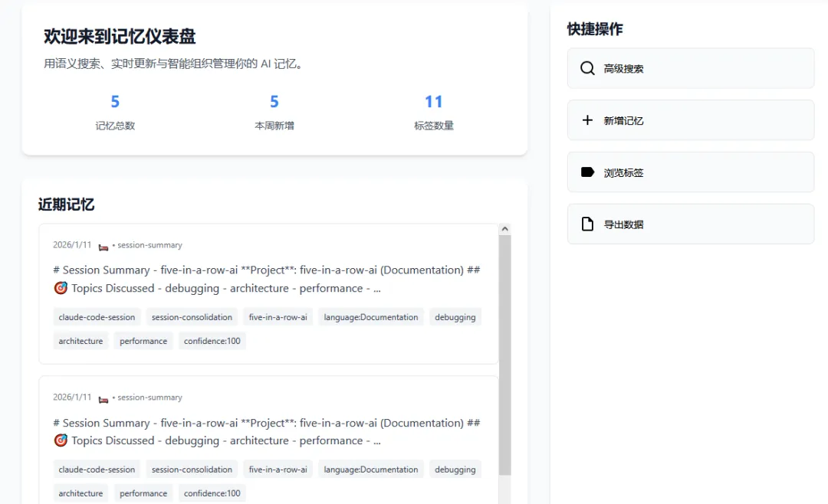Click the document icon beside 导出数据
The image size is (828, 504).
click(x=587, y=224)
